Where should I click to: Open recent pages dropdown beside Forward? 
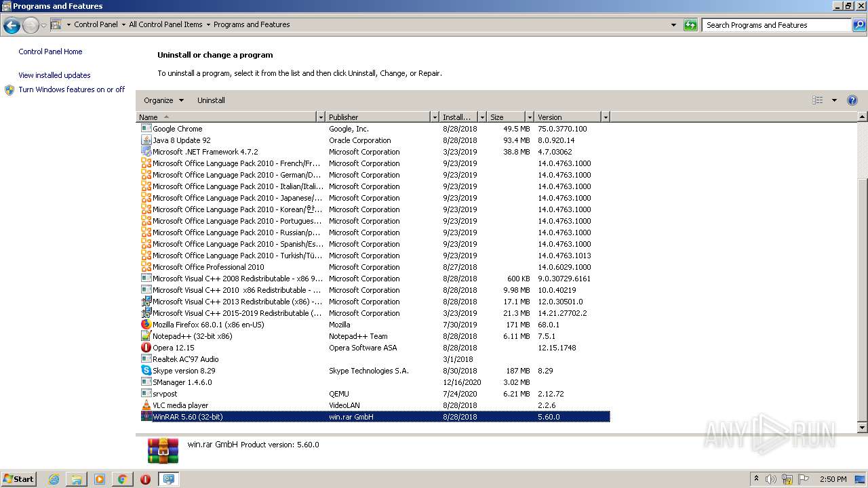click(x=43, y=26)
